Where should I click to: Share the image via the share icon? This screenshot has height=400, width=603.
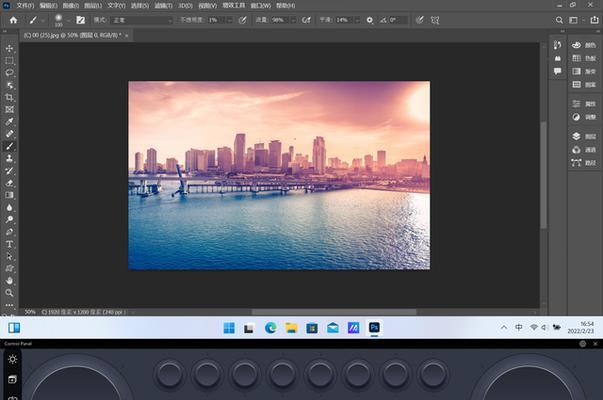coord(595,20)
